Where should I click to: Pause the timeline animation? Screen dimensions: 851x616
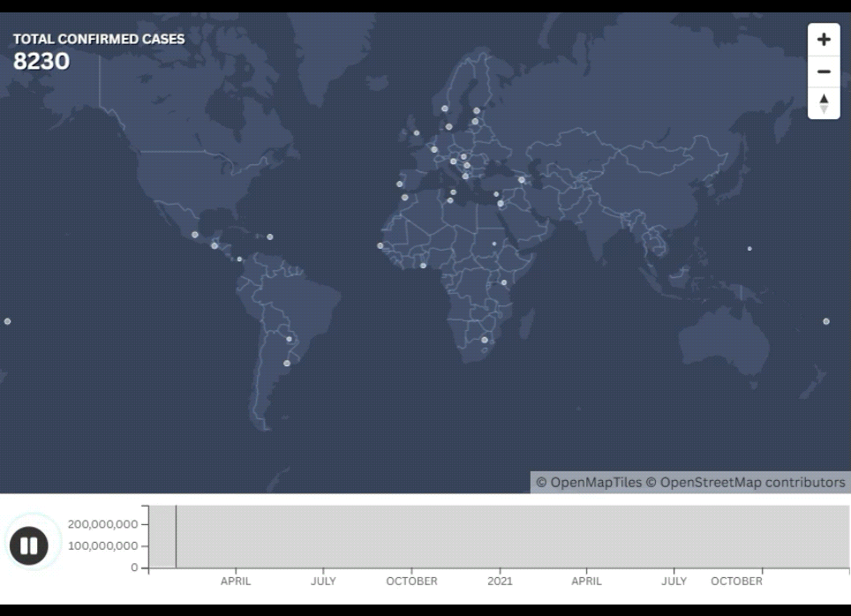(x=29, y=545)
